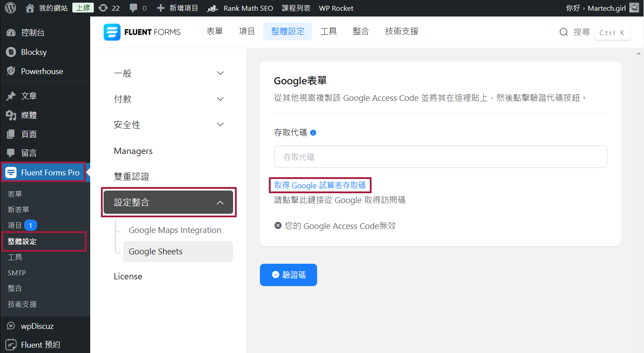Open SMTP in the WordPress sidebar

(17, 273)
